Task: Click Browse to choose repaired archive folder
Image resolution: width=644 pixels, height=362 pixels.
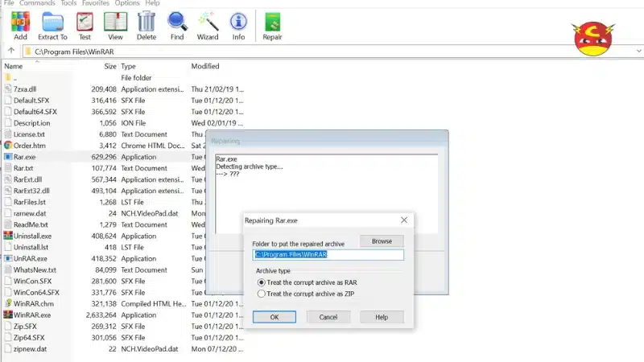Action: click(382, 241)
